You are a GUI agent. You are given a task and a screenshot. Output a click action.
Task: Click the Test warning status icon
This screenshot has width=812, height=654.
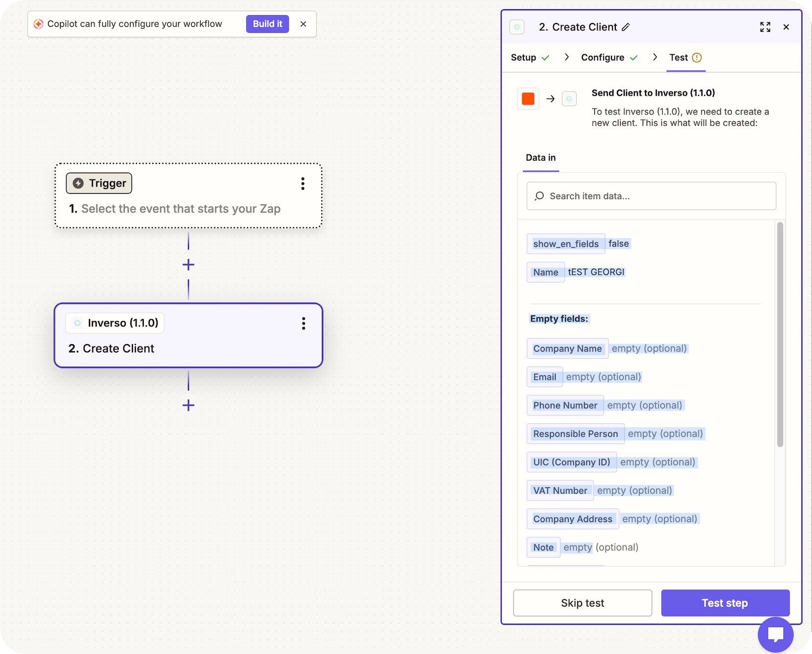coord(697,58)
